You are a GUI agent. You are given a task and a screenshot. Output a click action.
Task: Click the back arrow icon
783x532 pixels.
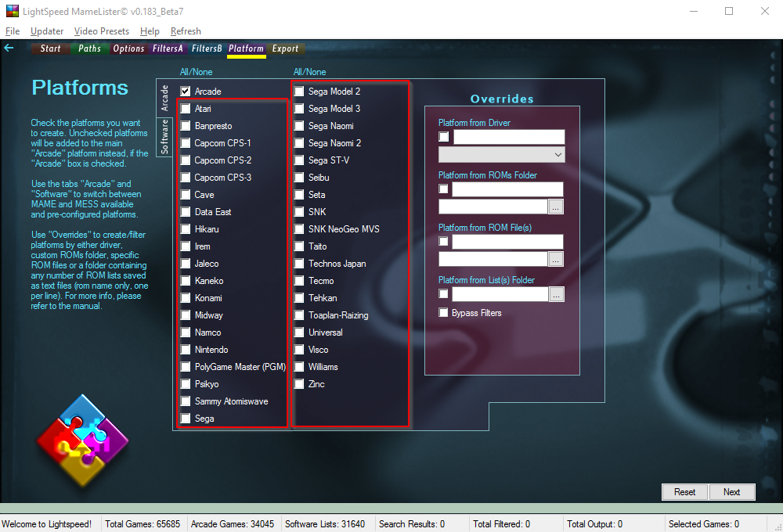click(9, 48)
